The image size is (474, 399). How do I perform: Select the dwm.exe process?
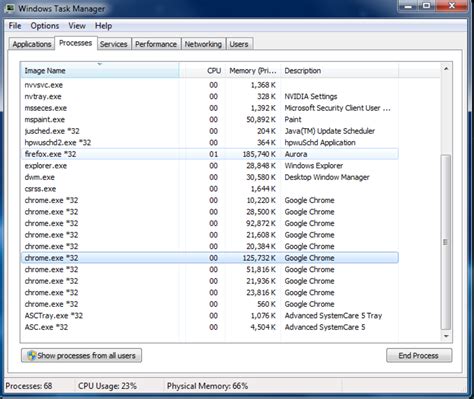[210, 177]
